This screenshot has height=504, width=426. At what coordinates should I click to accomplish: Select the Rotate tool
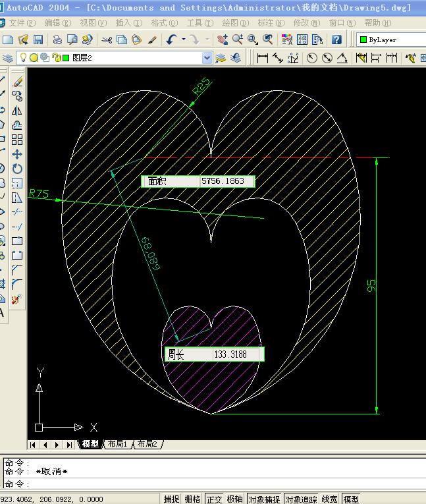(17, 169)
